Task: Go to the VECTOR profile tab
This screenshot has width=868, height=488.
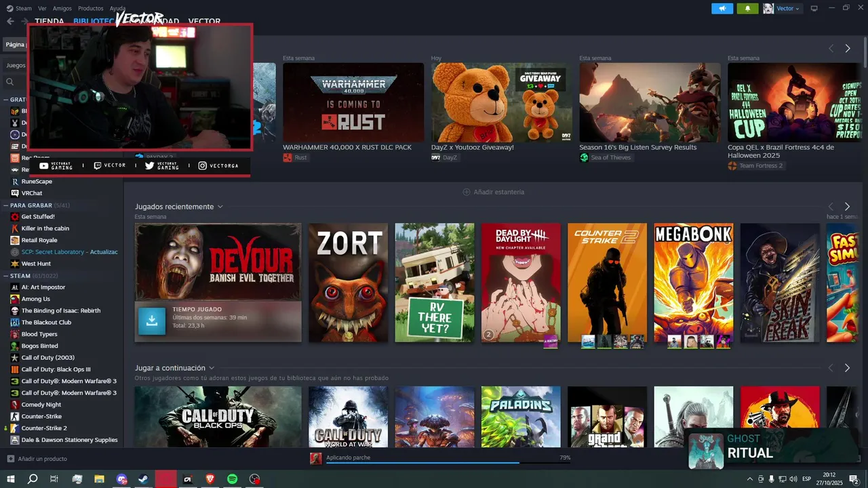Action: pos(204,22)
